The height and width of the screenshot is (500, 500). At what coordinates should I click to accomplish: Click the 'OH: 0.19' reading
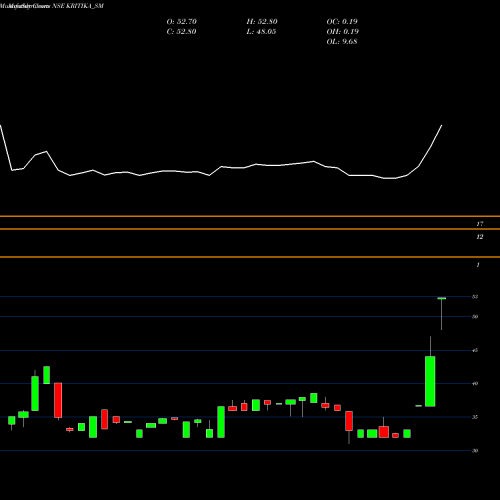click(x=343, y=32)
